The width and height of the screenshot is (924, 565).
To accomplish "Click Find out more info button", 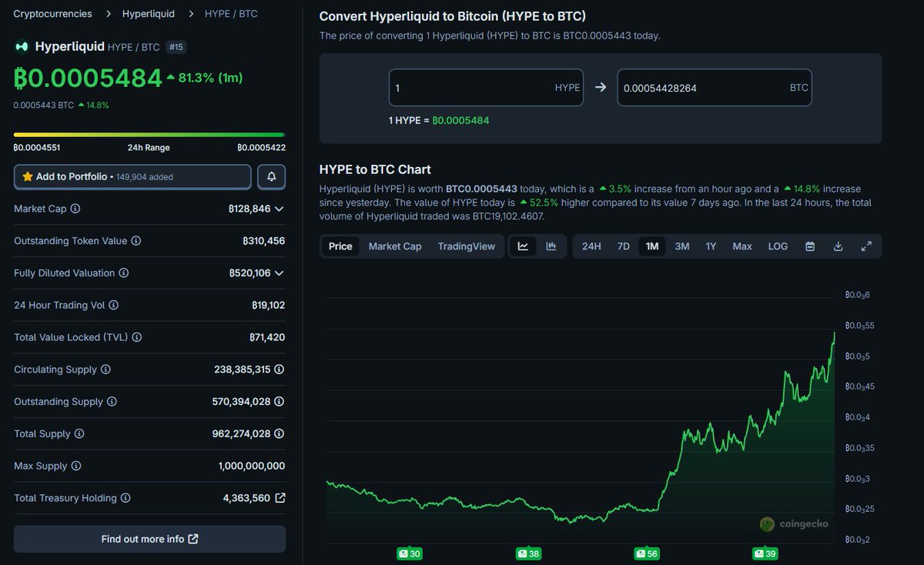I will [149, 539].
